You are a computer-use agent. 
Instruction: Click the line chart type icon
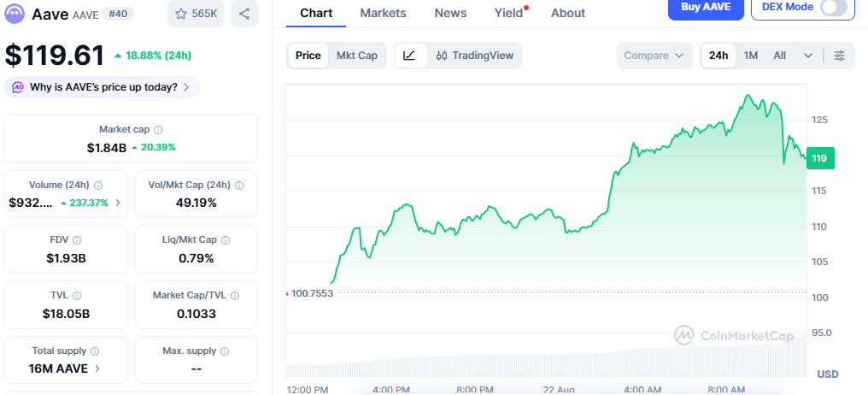click(409, 56)
